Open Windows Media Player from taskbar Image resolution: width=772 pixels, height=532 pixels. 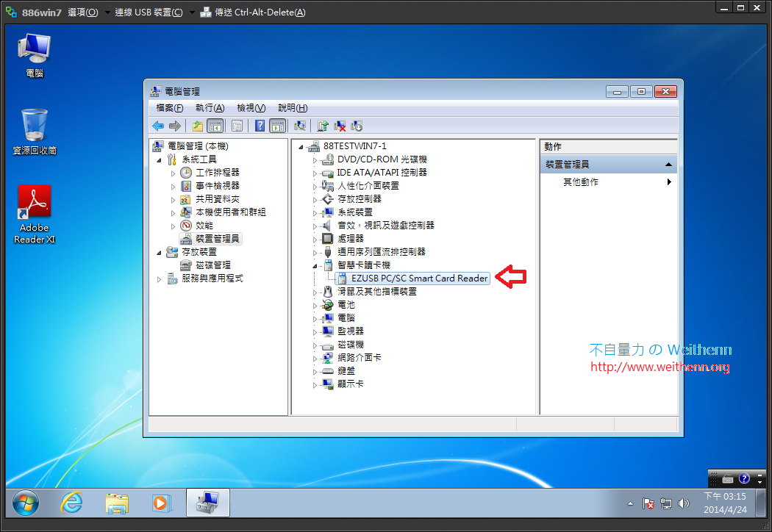tap(162, 503)
